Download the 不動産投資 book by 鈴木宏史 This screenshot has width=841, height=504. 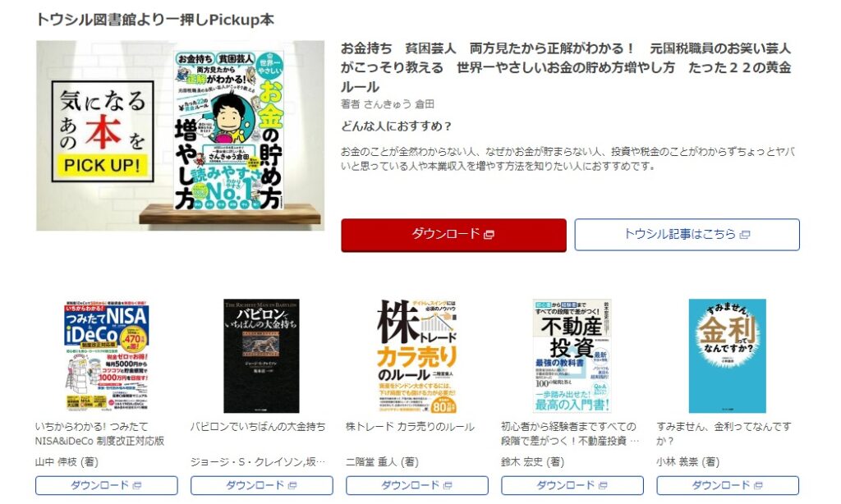tap(572, 485)
